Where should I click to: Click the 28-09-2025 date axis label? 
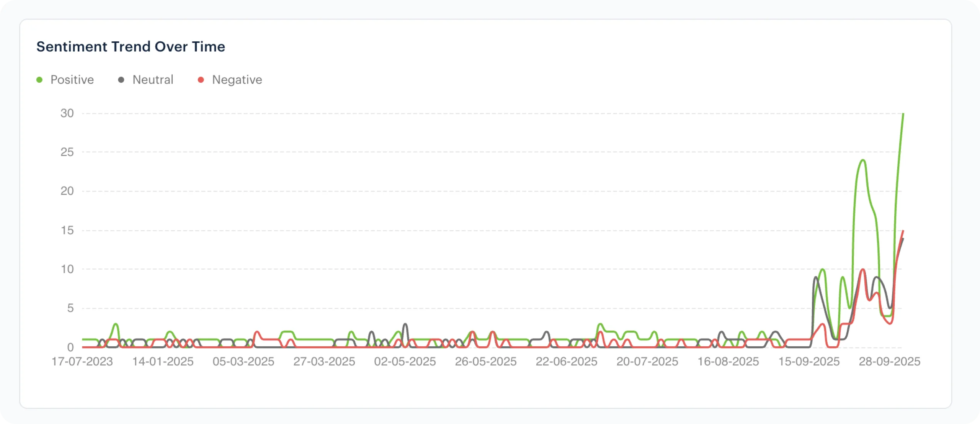pyautogui.click(x=890, y=362)
